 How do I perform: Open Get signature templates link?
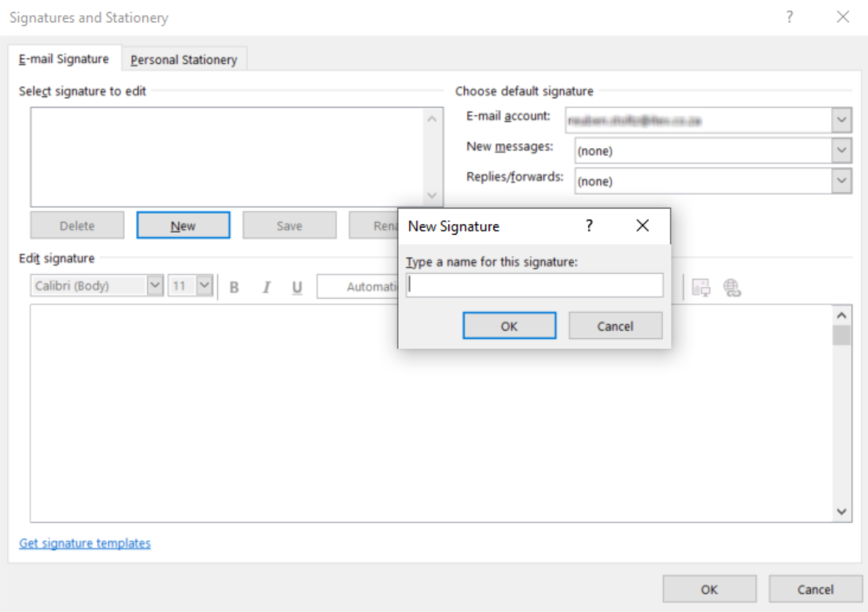(84, 543)
